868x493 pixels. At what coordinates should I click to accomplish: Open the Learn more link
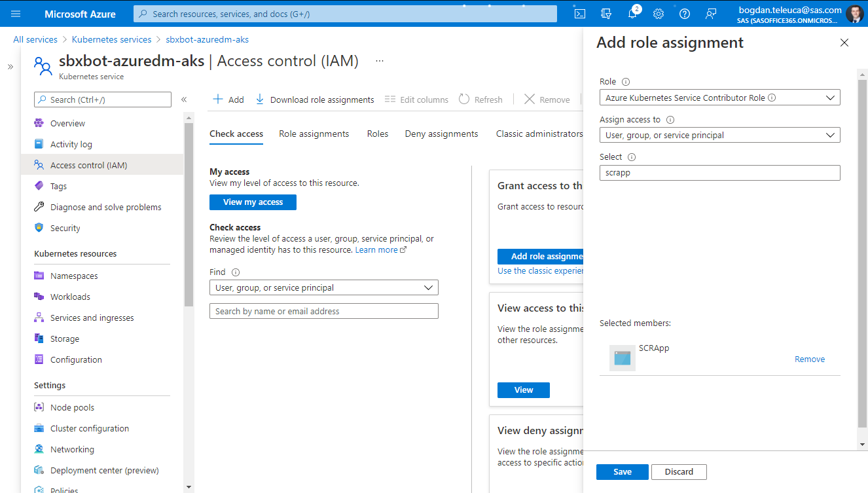376,249
